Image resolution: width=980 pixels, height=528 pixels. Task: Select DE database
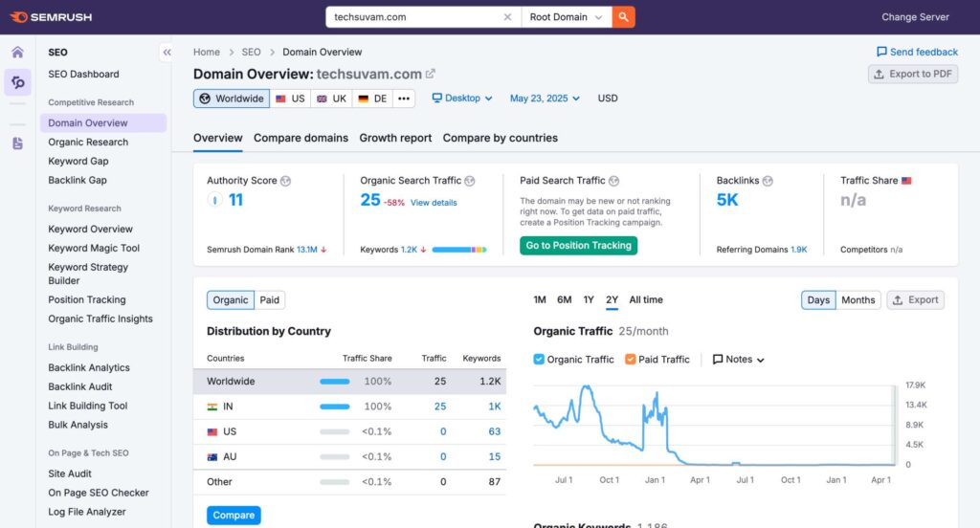click(372, 99)
